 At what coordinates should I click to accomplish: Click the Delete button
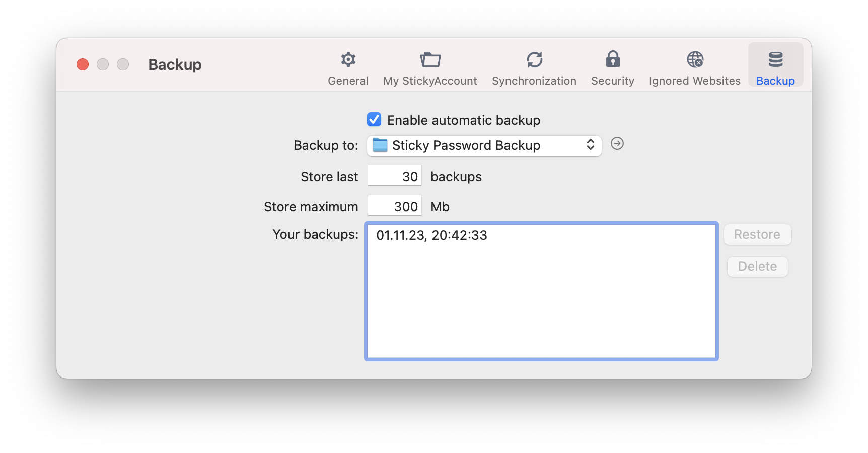point(757,267)
